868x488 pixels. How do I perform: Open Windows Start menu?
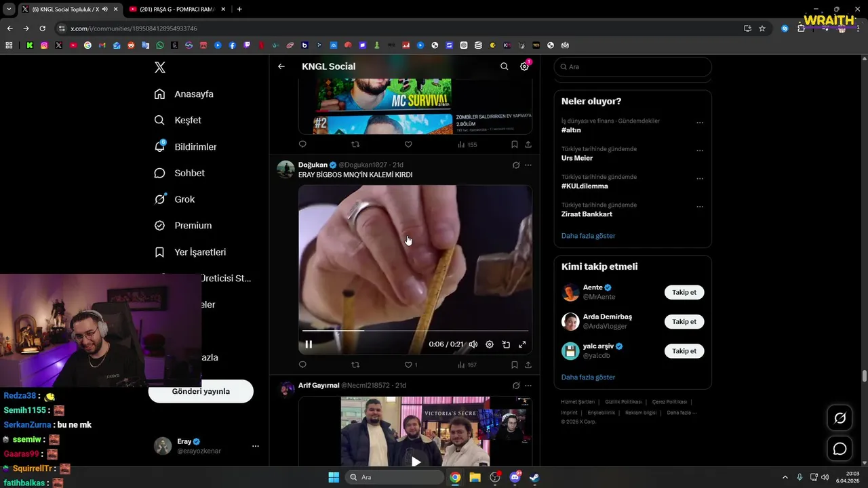pos(334,477)
